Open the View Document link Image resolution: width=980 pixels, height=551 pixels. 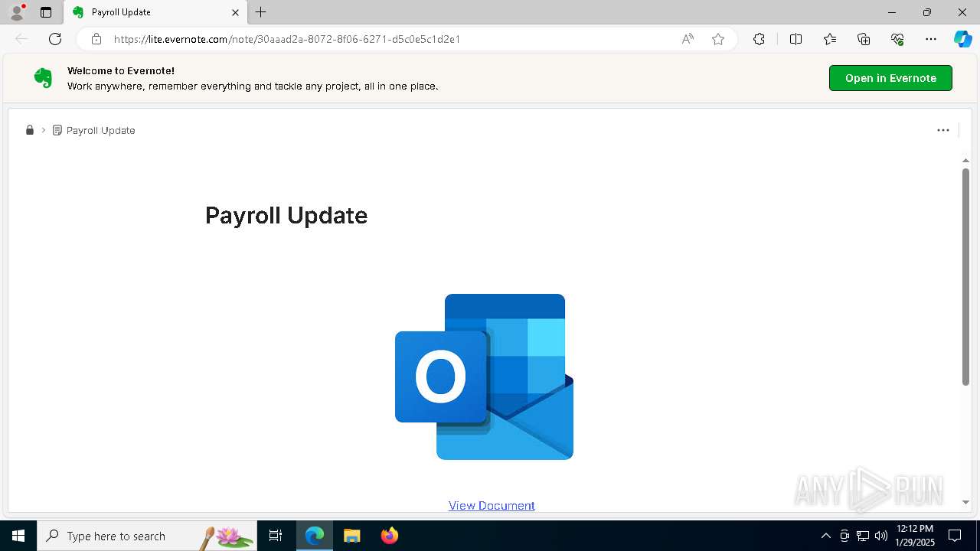point(492,505)
